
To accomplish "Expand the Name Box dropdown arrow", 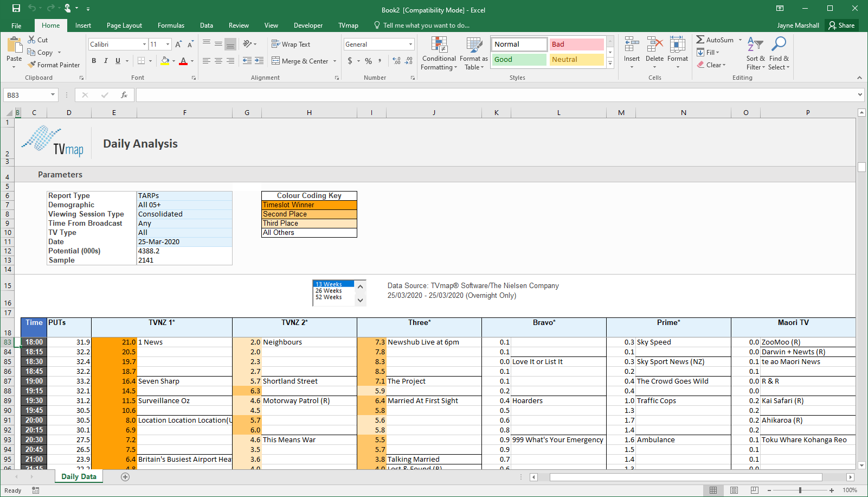I will point(53,95).
